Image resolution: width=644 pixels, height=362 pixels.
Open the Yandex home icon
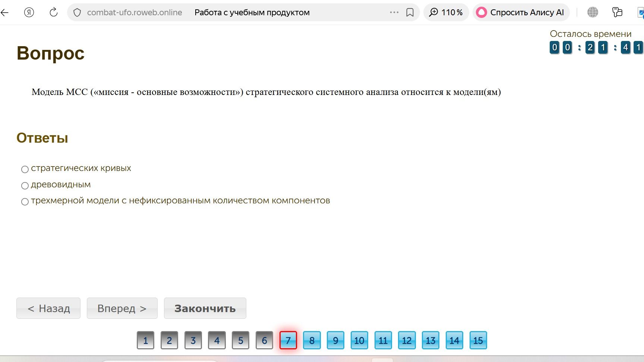pos(29,12)
